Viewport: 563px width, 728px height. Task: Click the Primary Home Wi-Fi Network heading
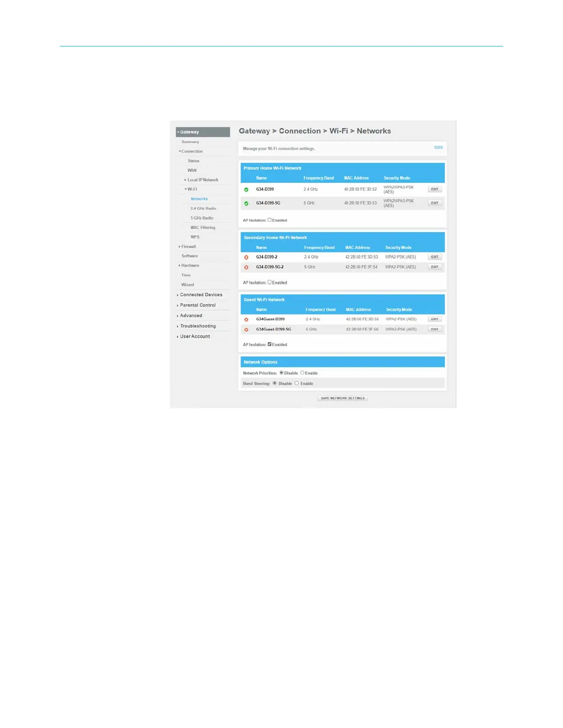272,168
